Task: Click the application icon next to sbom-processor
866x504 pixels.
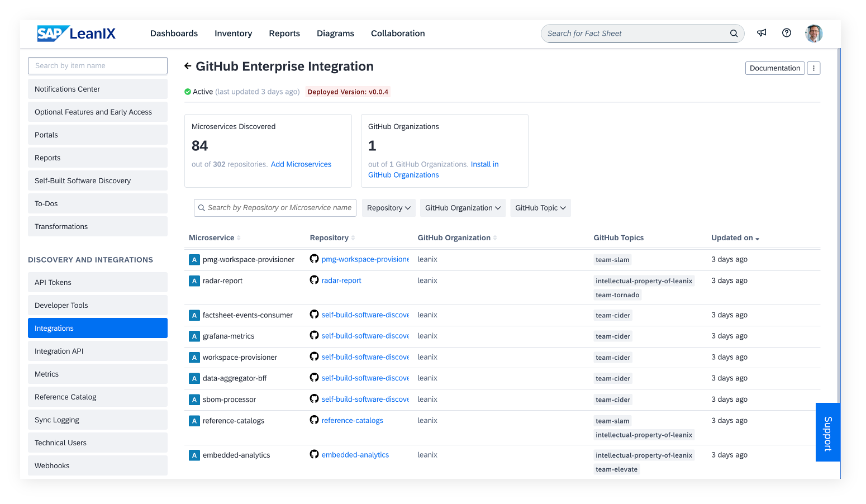Action: (x=194, y=400)
